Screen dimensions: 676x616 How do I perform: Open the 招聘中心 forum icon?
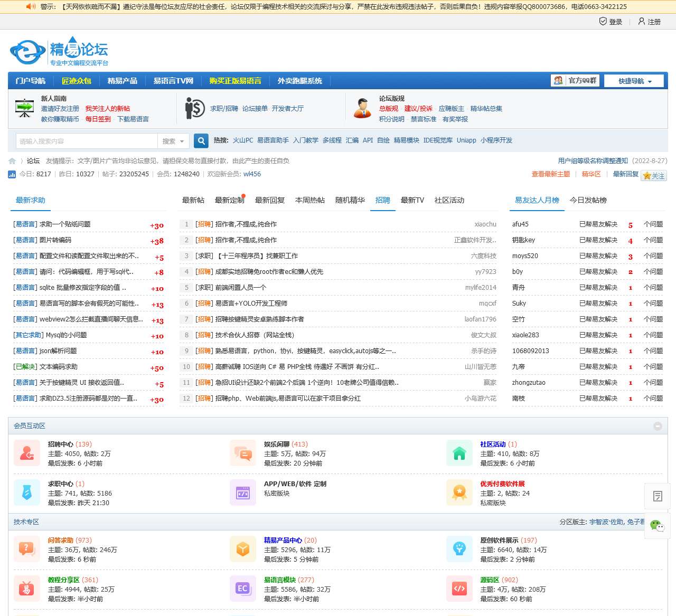[x=27, y=453]
